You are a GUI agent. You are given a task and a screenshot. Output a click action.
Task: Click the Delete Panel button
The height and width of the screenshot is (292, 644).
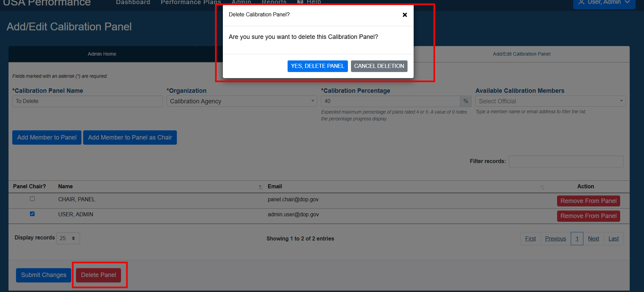98,275
